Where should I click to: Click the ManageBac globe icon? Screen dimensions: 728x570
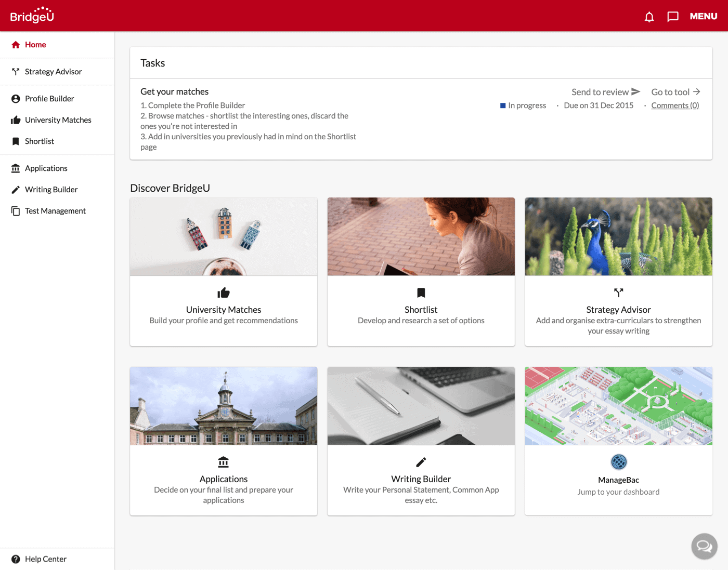(x=618, y=461)
